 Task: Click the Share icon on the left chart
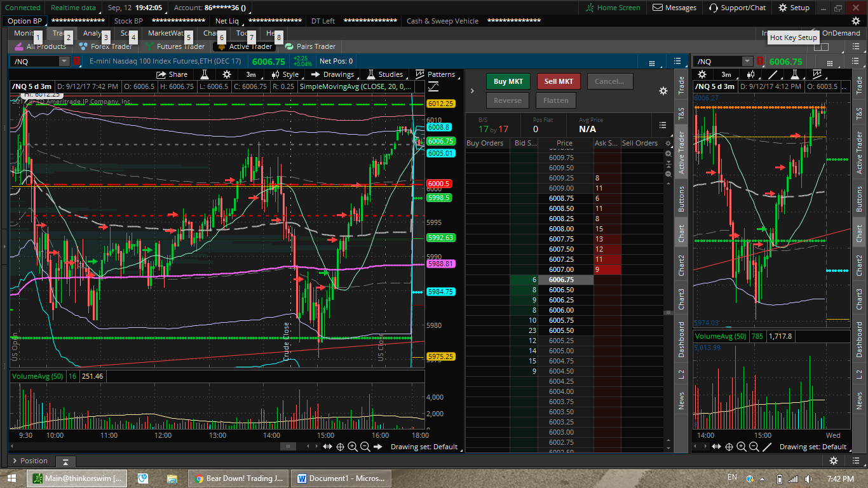(172, 74)
